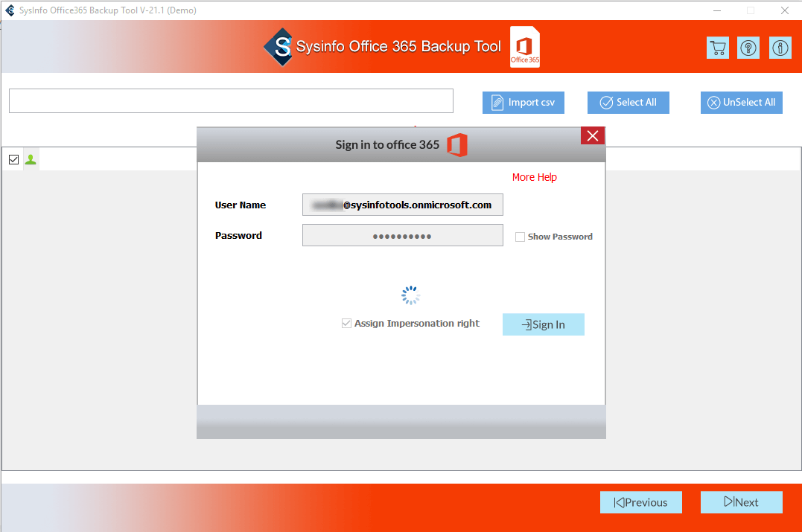Click the Import csv button
Screen dimensions: 802x532
(523, 102)
